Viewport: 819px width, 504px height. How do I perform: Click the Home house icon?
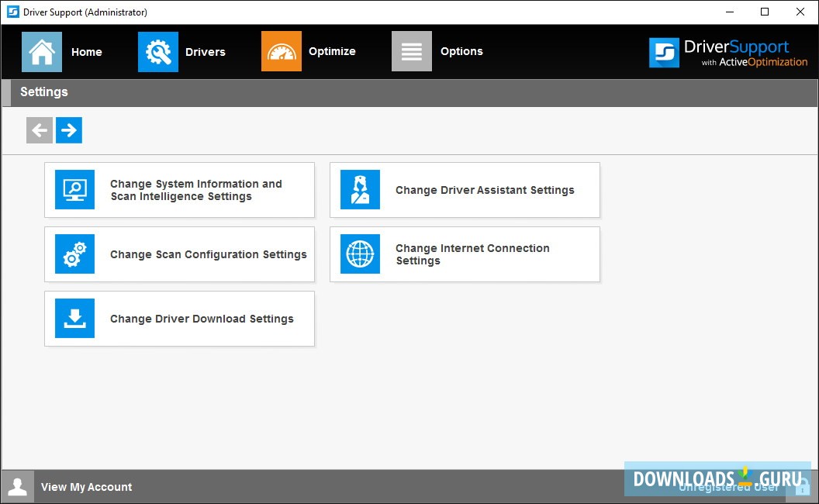click(42, 52)
